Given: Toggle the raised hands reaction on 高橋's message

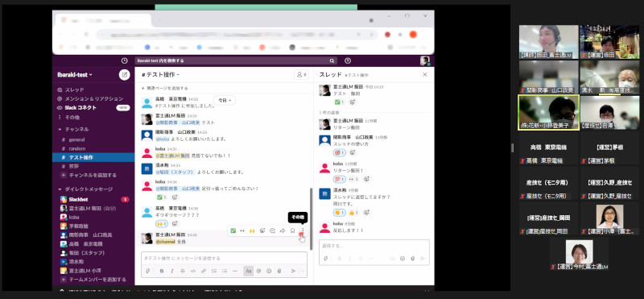Looking at the screenshot, I should [x=162, y=224].
